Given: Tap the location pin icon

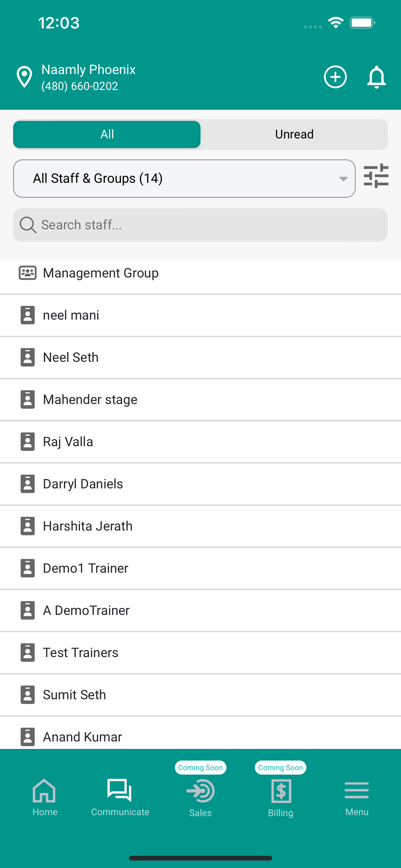Looking at the screenshot, I should [x=24, y=77].
